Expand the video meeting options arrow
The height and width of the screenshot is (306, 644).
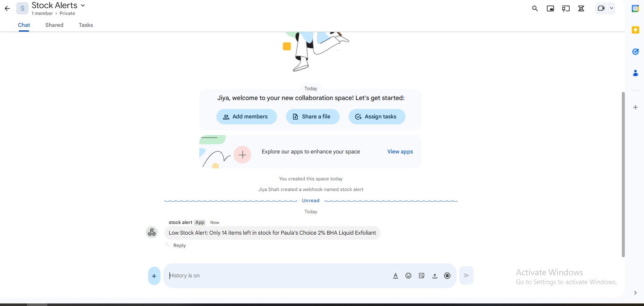[612, 8]
